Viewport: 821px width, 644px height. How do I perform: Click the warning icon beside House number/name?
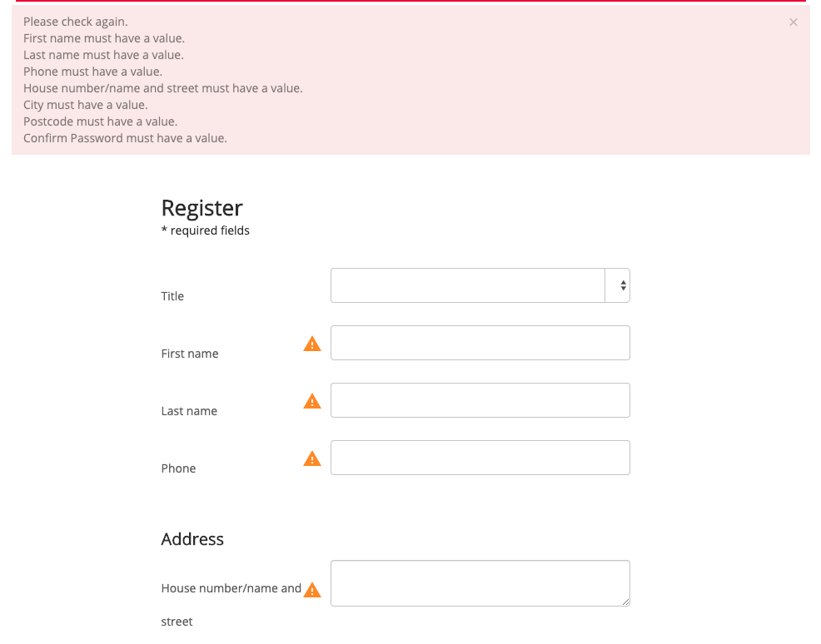point(312,590)
